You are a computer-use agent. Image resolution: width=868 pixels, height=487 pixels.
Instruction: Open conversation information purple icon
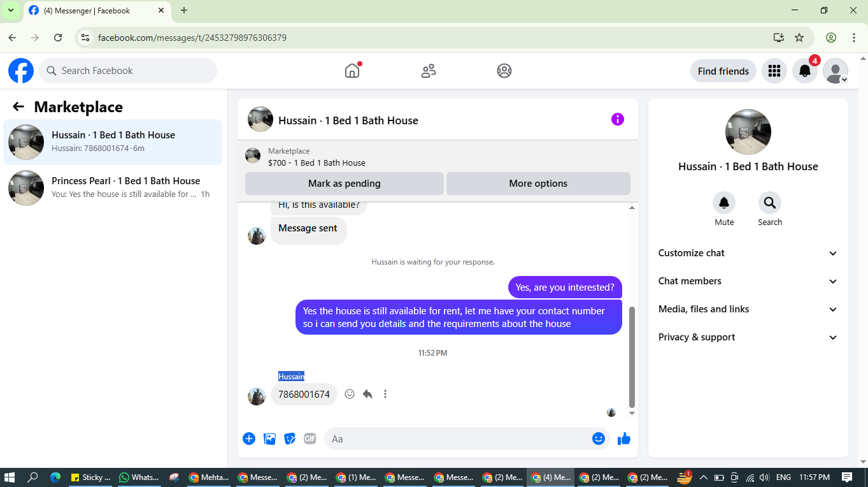tap(618, 119)
